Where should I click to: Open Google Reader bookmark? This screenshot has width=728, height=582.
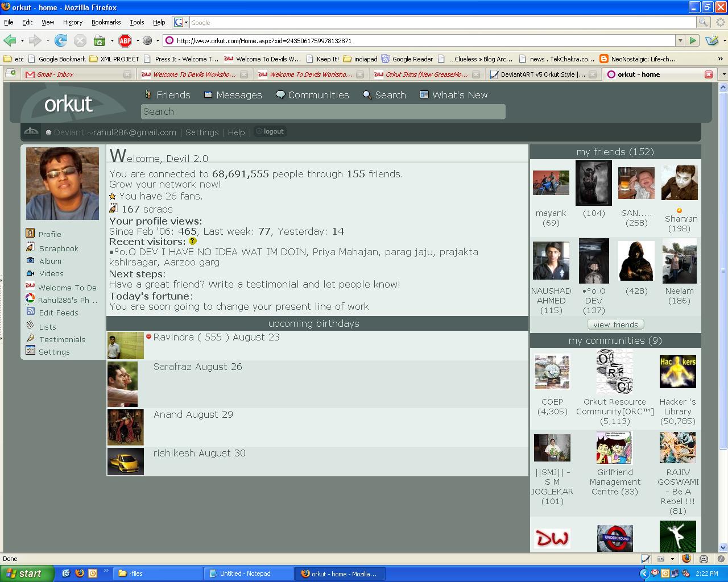coord(407,59)
